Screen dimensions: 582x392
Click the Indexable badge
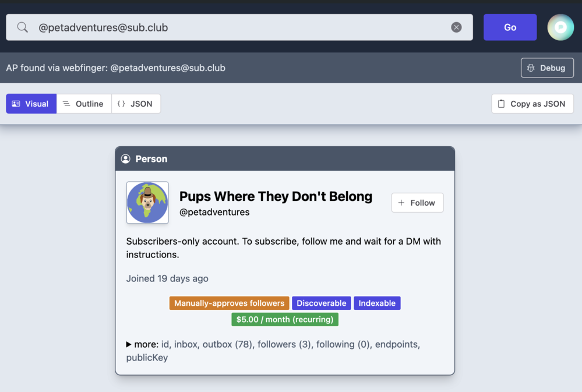(x=377, y=303)
